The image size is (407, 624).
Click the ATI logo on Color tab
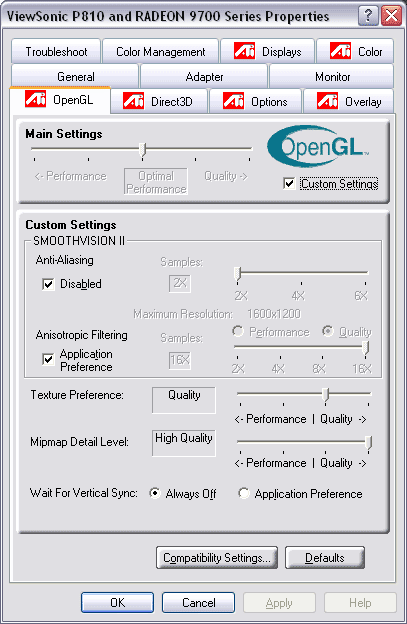(340, 51)
